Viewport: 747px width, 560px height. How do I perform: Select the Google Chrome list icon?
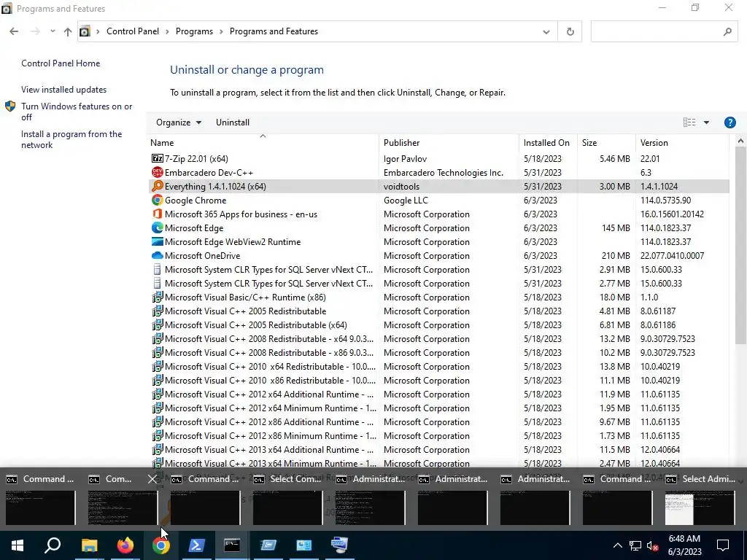[158, 200]
